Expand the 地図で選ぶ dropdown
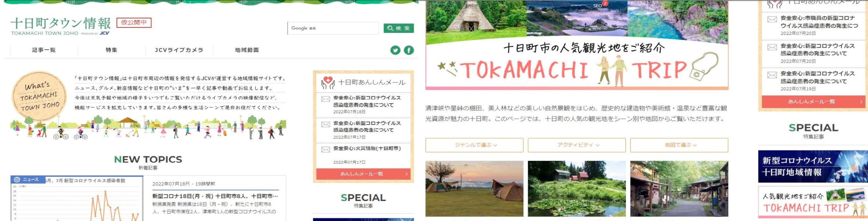The height and width of the screenshot is (221, 868). 679,145
